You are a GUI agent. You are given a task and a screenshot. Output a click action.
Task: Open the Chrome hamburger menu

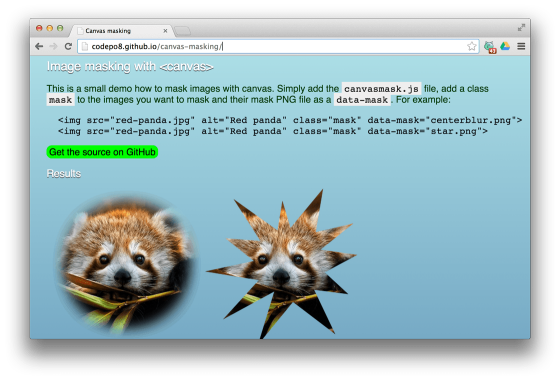pyautogui.click(x=521, y=46)
